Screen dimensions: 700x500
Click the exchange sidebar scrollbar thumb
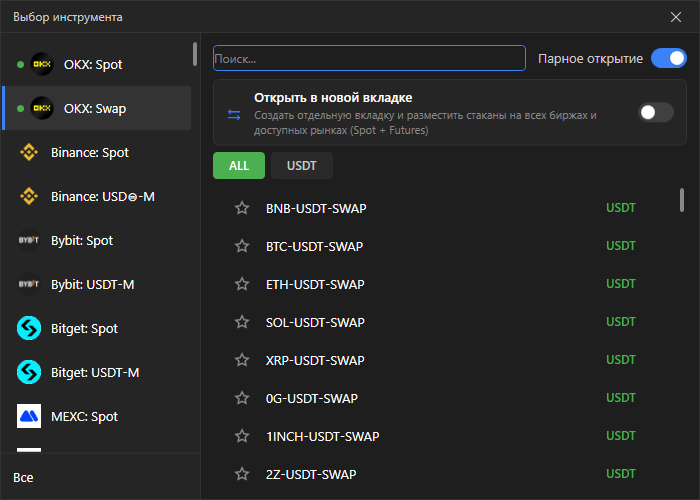point(195,54)
